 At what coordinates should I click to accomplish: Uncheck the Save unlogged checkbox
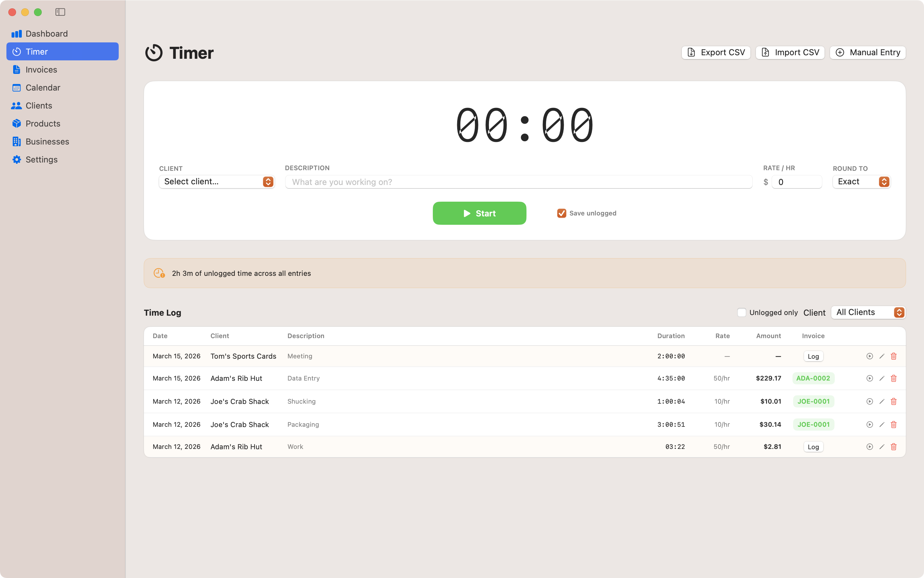(561, 213)
